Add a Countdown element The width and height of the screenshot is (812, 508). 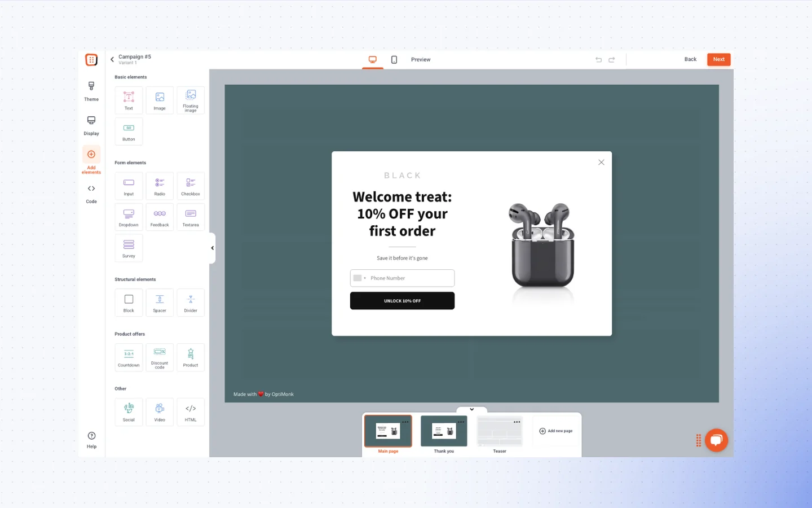pyautogui.click(x=129, y=358)
